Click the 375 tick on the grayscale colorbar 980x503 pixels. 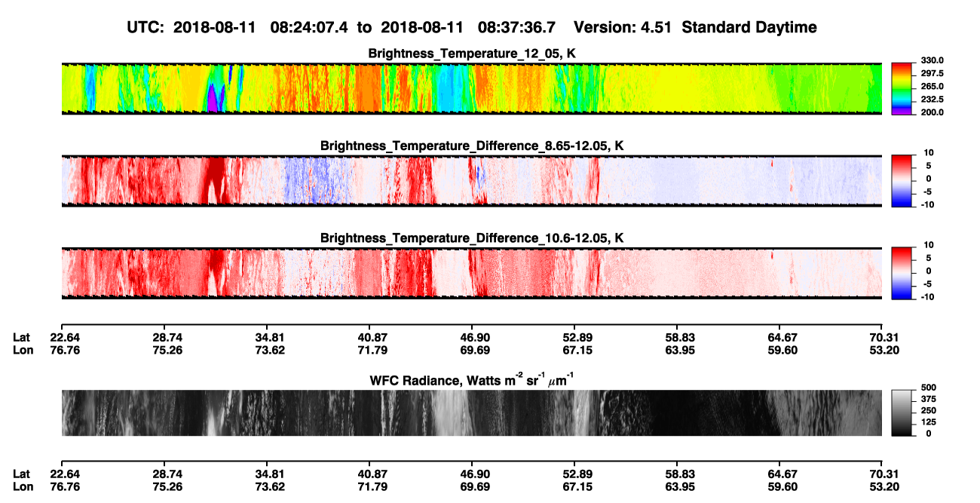(x=929, y=399)
